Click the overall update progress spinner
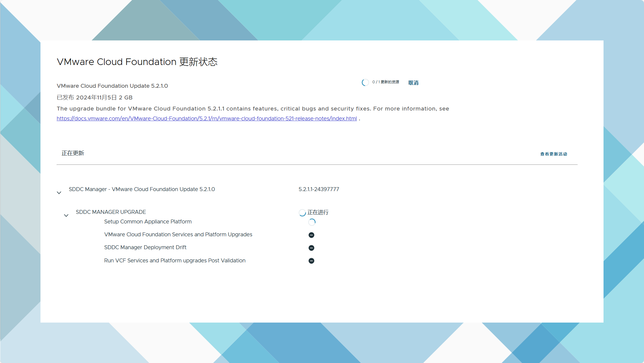Image resolution: width=644 pixels, height=363 pixels. 365,83
